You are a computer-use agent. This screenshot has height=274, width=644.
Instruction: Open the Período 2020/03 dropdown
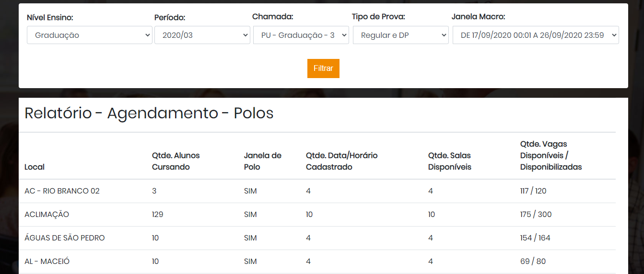[202, 35]
